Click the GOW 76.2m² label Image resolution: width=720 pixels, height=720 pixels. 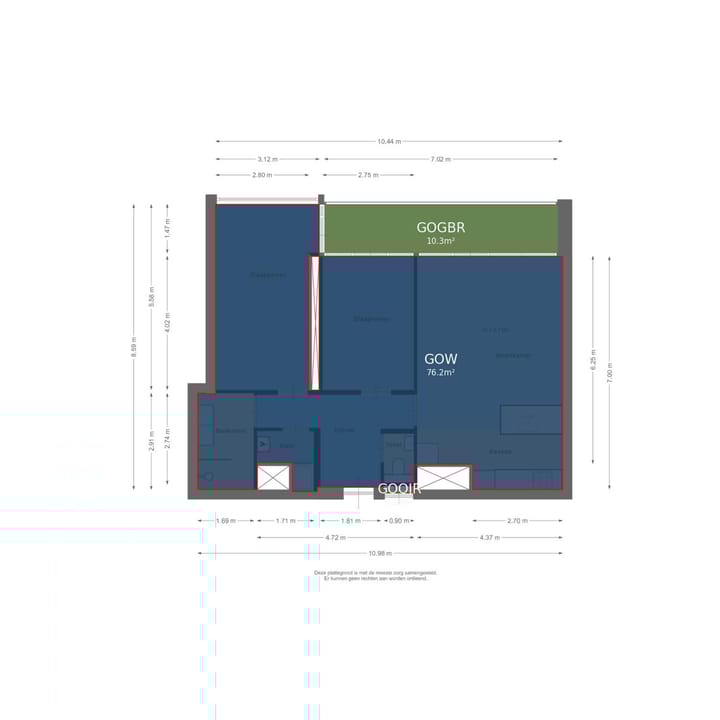[440, 363]
